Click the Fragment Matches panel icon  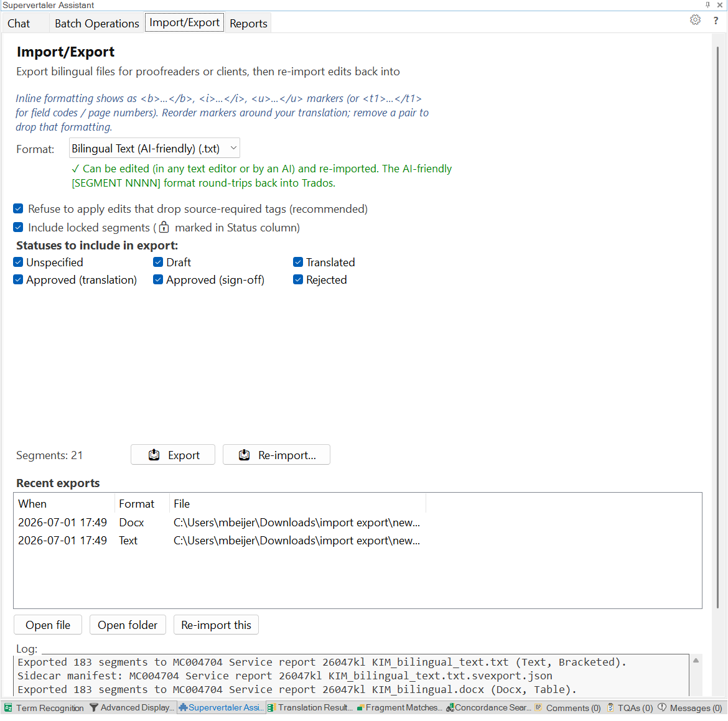[x=360, y=708]
